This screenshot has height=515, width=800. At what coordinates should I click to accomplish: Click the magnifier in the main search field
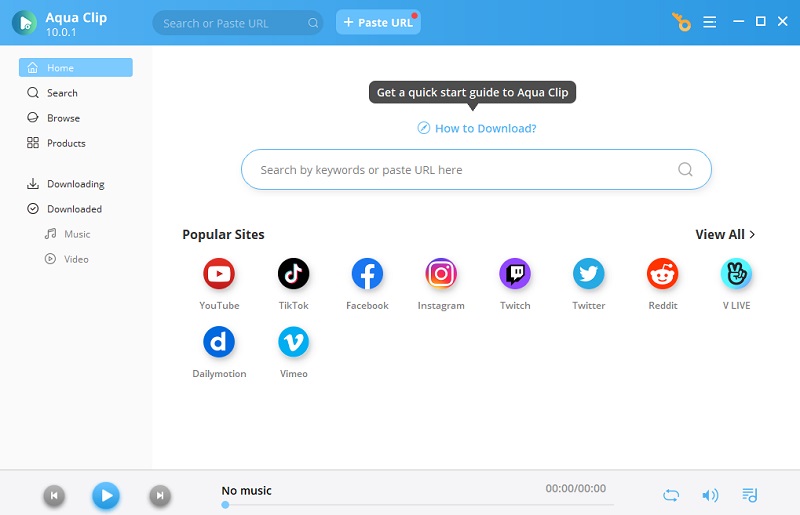pyautogui.click(x=685, y=169)
